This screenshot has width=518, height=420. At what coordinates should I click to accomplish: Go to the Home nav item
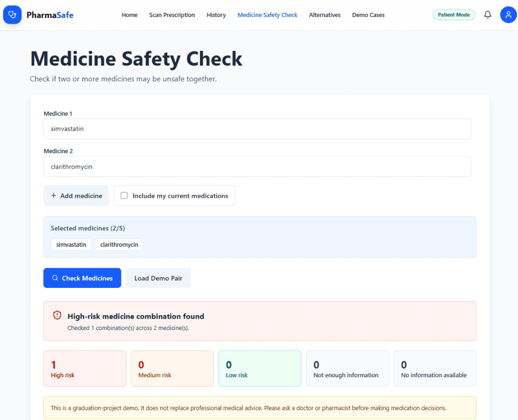130,15
